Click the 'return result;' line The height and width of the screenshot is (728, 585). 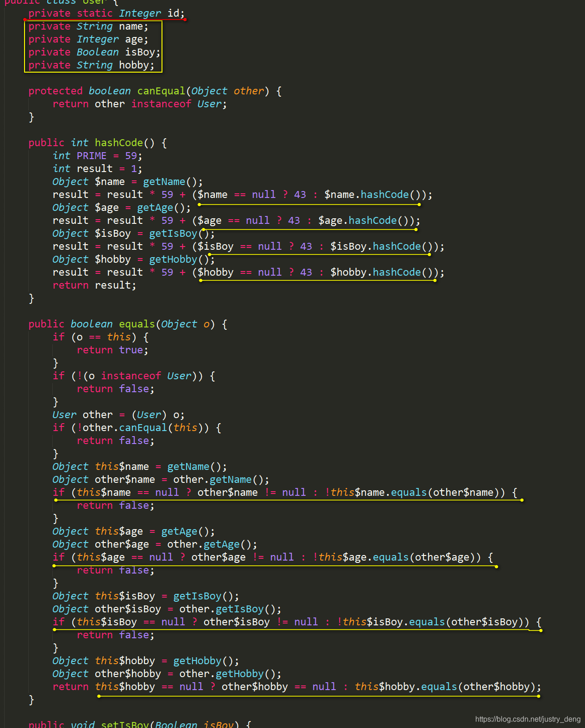[x=94, y=285]
